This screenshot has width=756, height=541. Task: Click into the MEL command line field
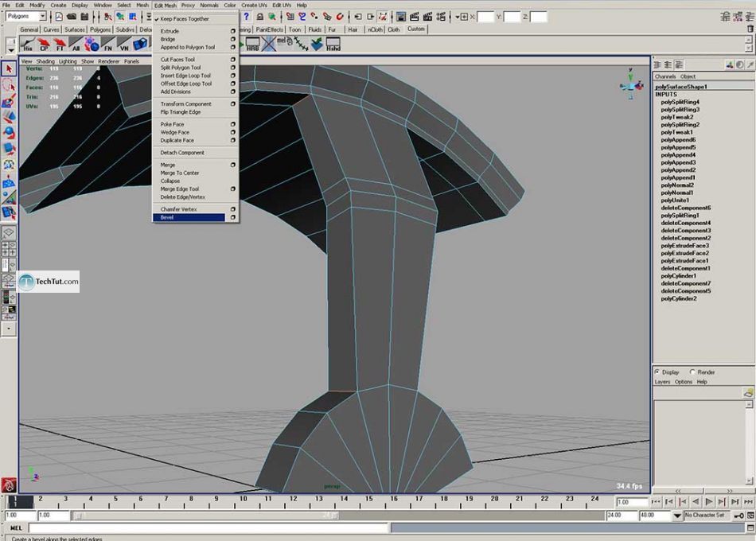click(x=208, y=528)
